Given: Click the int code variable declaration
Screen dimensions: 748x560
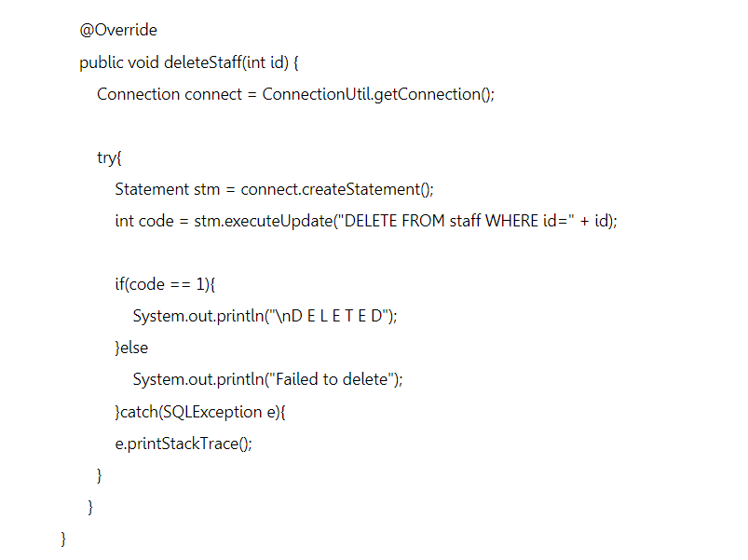Looking at the screenshot, I should tap(144, 222).
